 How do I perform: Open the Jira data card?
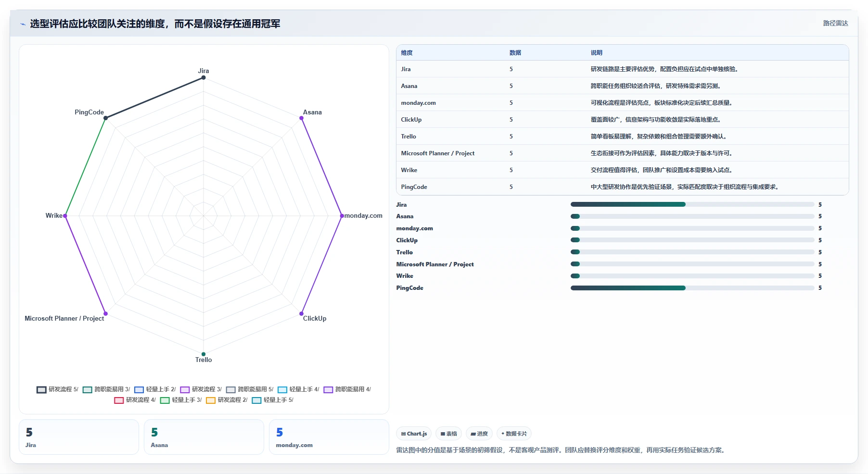click(79, 437)
